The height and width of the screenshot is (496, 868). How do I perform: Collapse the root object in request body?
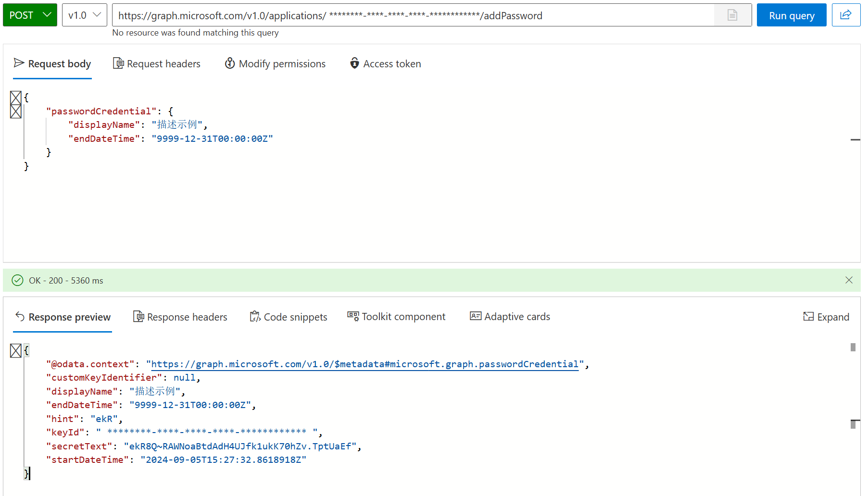point(16,98)
